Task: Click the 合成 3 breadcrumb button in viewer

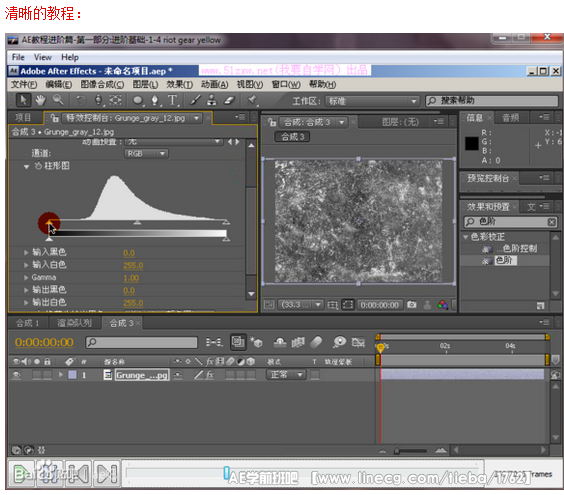Action: (292, 137)
